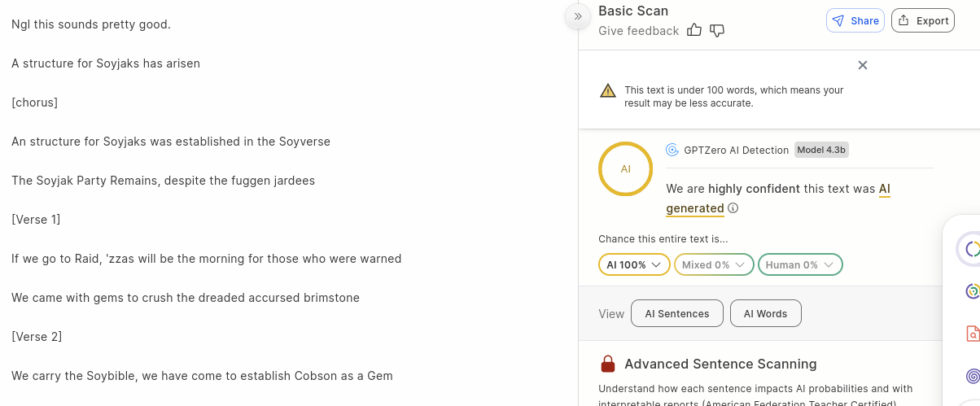Screen dimensions: 980x406
Task: Click the red lock icon
Action: click(607, 364)
